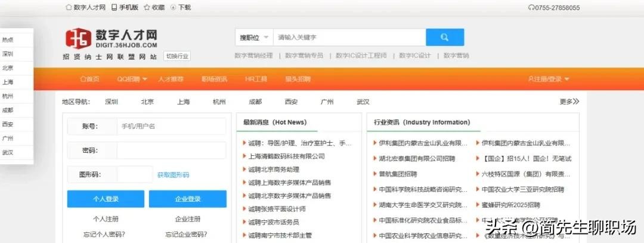The image size is (644, 243).
Task: Focus the 账号 username input field
Action: tap(171, 127)
